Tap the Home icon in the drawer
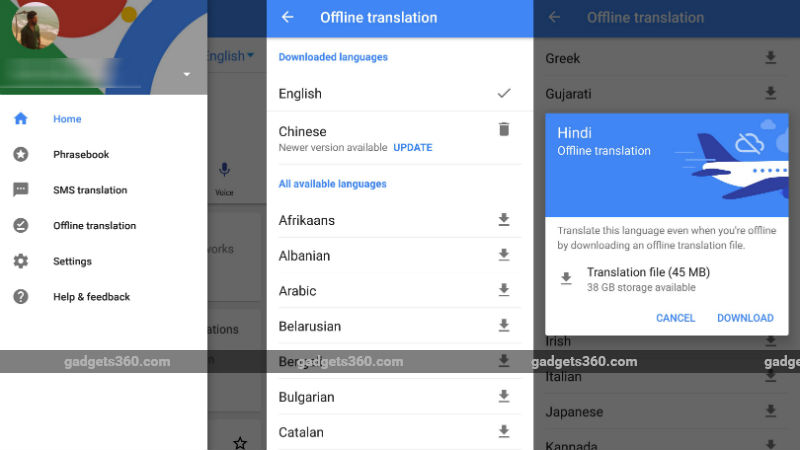 coord(20,119)
